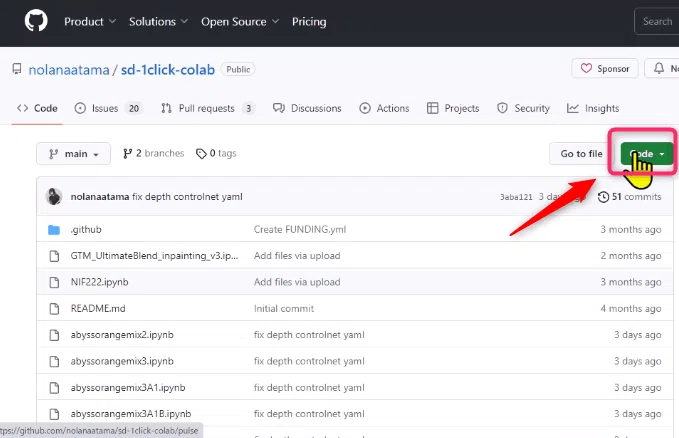This screenshot has width=679, height=438.
Task: Switch to the Security tab
Action: point(523,108)
